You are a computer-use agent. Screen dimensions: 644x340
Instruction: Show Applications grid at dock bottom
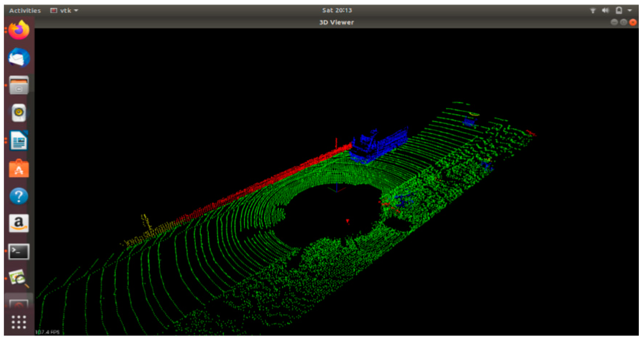coord(19,322)
